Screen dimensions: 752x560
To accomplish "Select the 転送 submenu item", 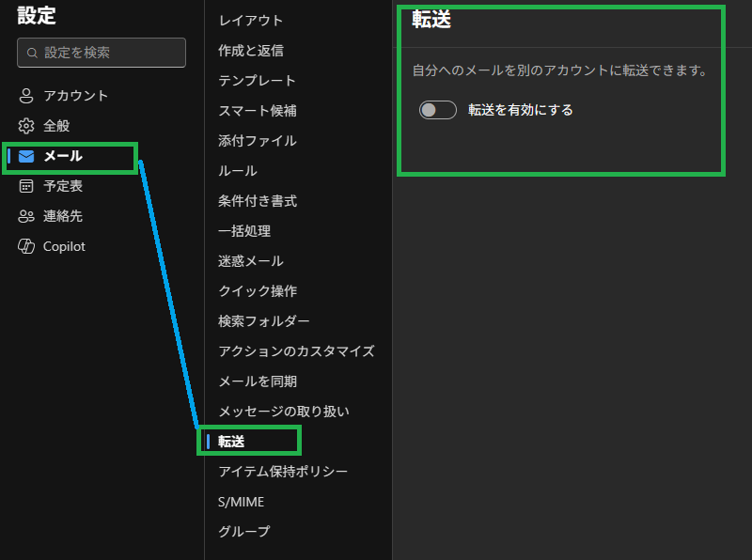I will pos(231,442).
